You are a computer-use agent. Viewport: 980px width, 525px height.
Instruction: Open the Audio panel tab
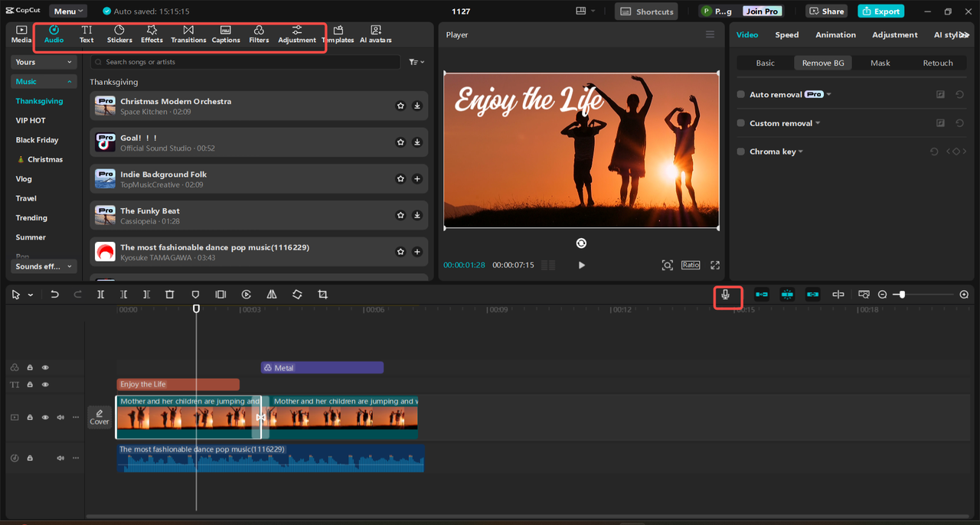pyautogui.click(x=54, y=34)
